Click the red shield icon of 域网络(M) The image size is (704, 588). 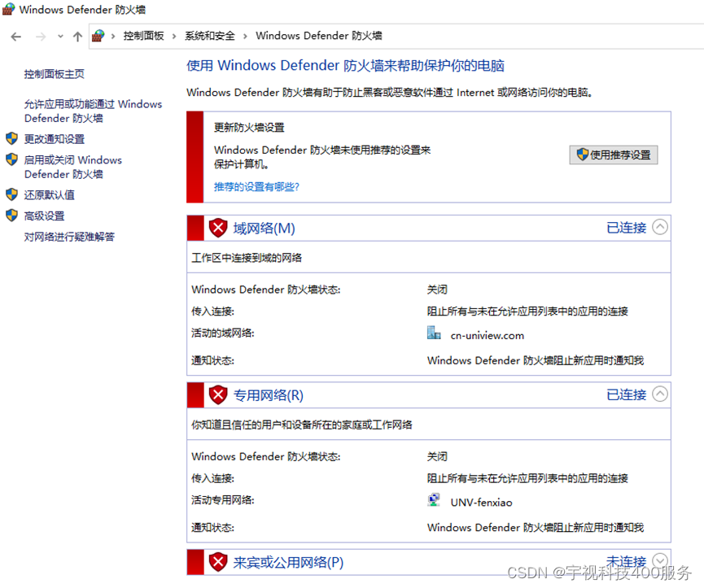218,228
